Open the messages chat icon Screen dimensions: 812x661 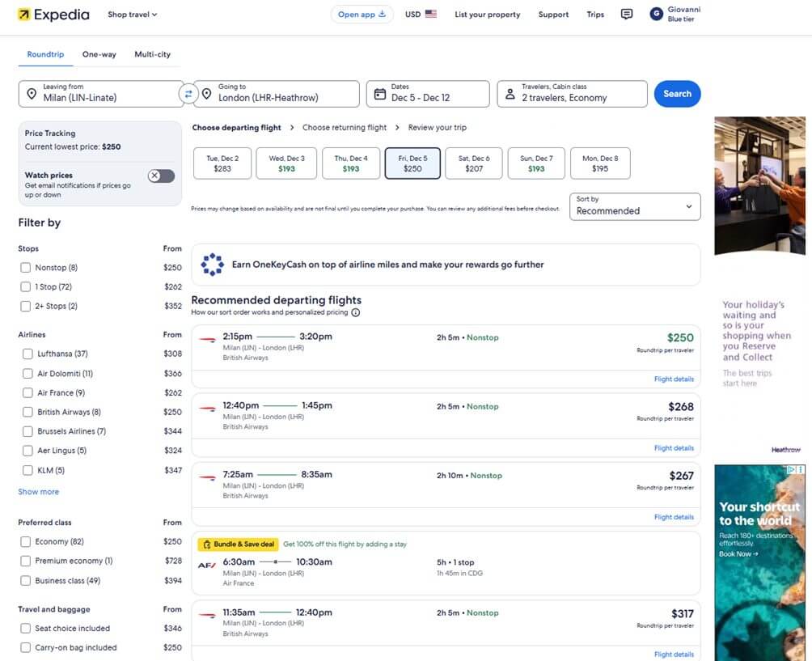click(x=626, y=15)
